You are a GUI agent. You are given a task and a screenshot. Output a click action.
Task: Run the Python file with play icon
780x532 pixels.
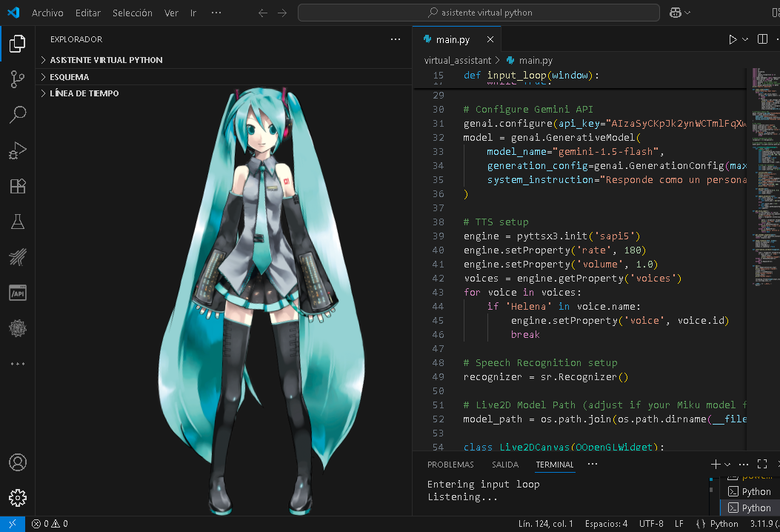(733, 39)
